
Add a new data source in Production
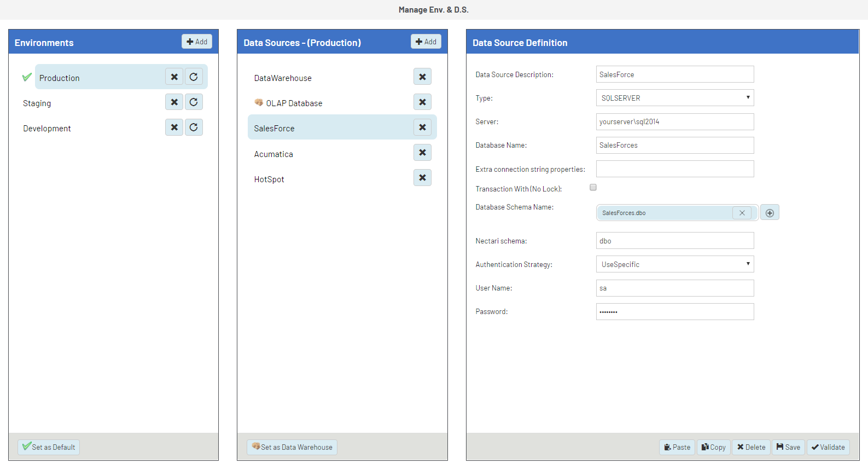pyautogui.click(x=426, y=42)
